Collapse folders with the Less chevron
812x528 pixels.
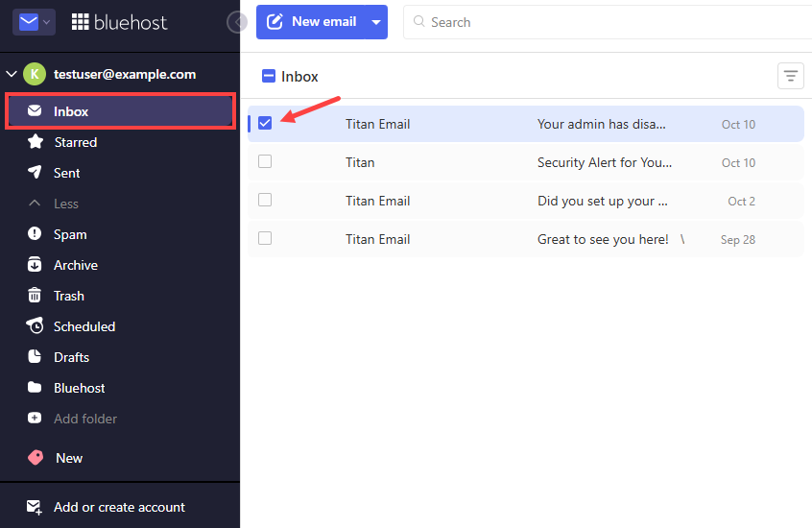pyautogui.click(x=35, y=204)
